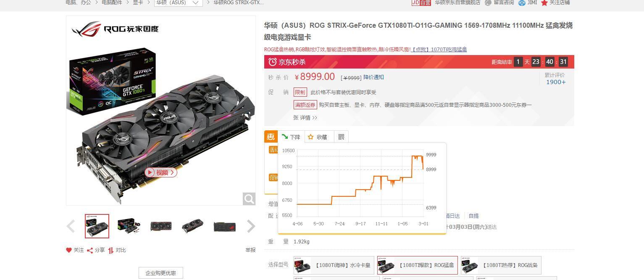Click the 对比 compare icon
This screenshot has height=280, width=644.
tap(111, 250)
